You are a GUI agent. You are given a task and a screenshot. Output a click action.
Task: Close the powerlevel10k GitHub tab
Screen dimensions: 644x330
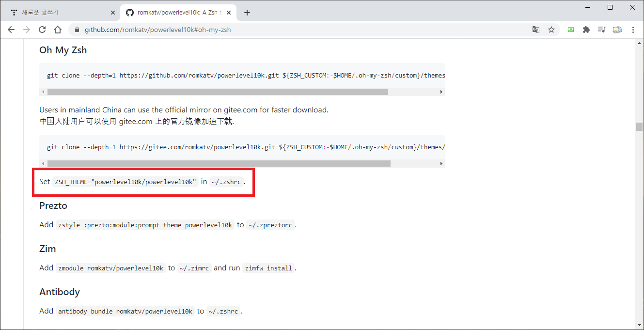[229, 13]
